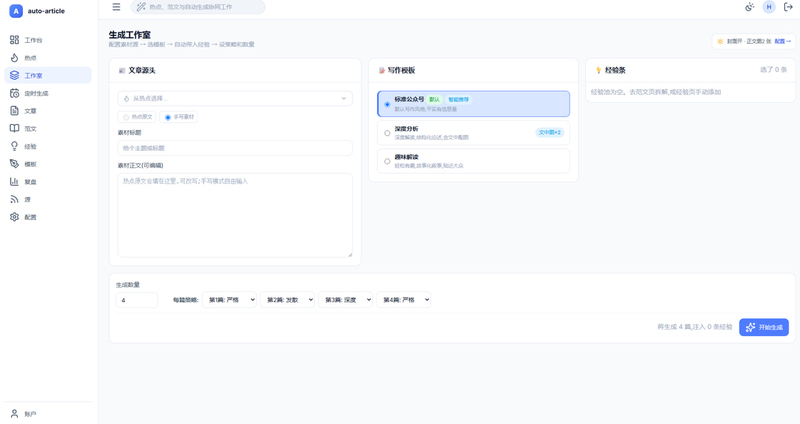Screen dimensions: 800x424
Task: Follow the 配置 → link at top right
Action: coord(783,41)
